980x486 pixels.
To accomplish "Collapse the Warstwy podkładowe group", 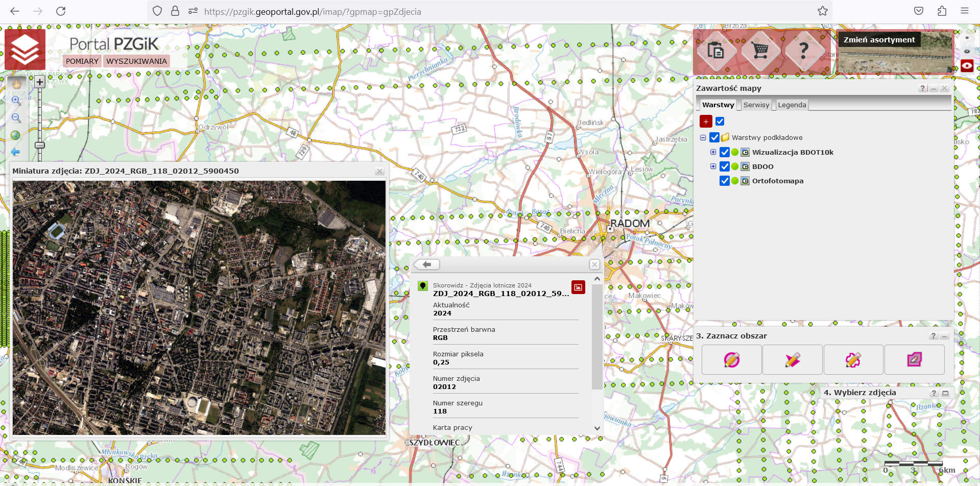I will click(703, 137).
